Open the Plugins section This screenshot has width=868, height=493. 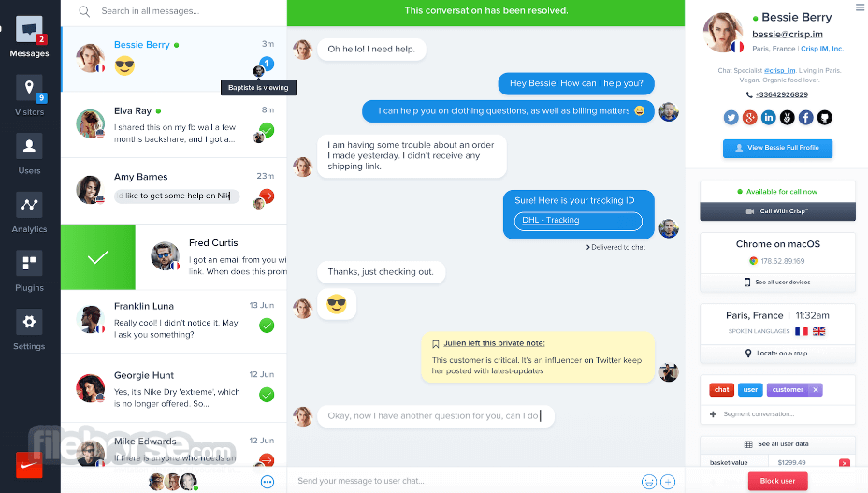tap(29, 263)
